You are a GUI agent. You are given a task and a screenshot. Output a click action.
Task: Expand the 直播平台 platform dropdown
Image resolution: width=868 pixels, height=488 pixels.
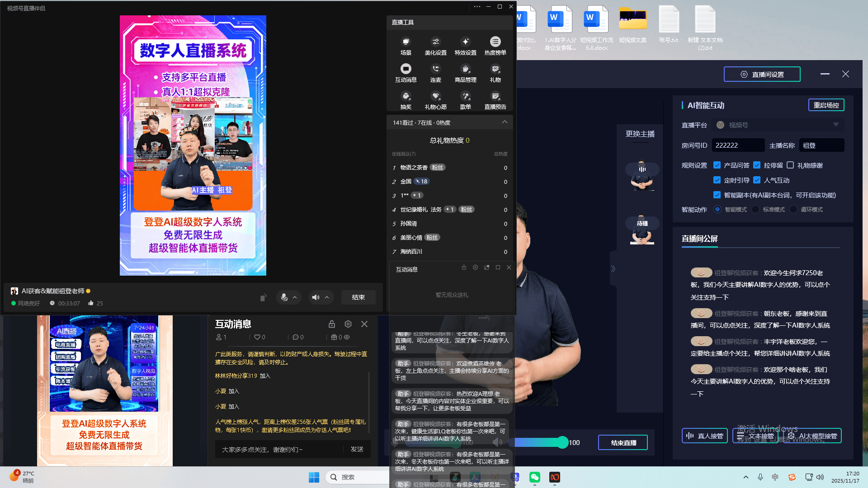pyautogui.click(x=835, y=125)
